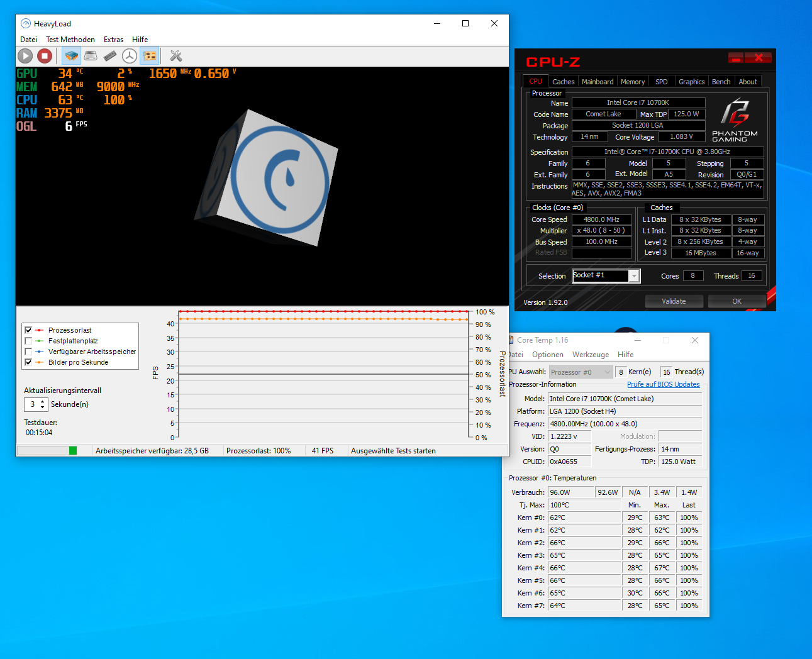Screen dimensions: 812x659
Task: Click Core Temp model field Intel Core i7
Action: point(625,399)
